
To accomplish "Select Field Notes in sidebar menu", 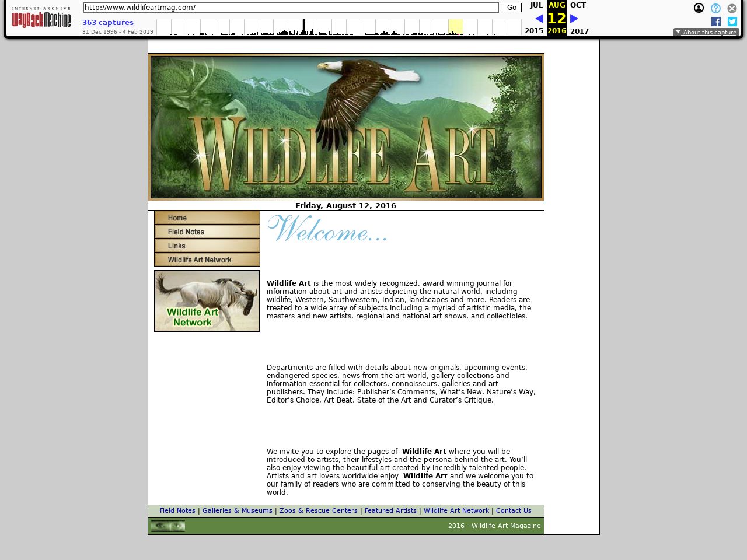I will coord(207,232).
